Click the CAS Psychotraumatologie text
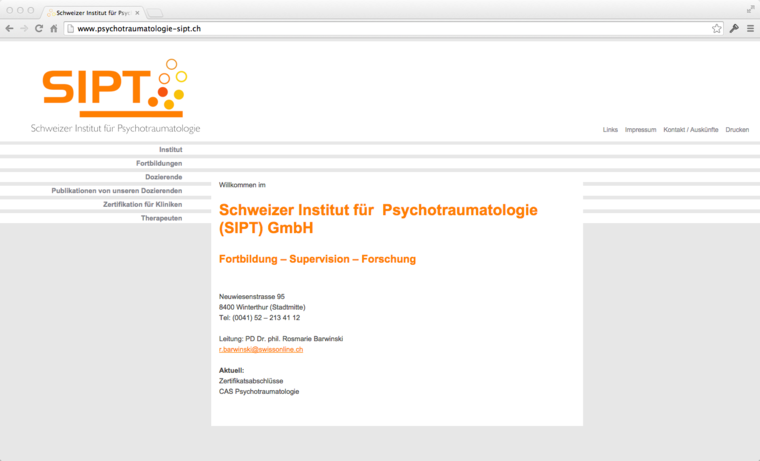This screenshot has height=461, width=760. (x=259, y=392)
